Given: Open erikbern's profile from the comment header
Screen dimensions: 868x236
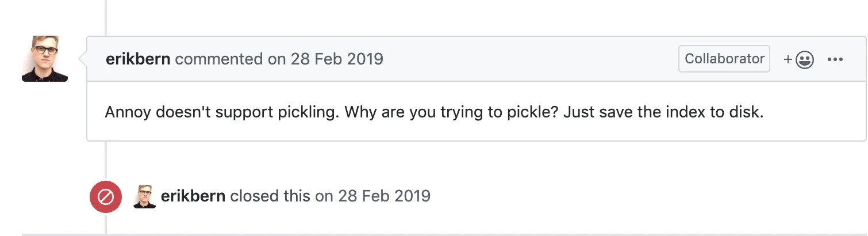Looking at the screenshot, I should click(x=138, y=59).
